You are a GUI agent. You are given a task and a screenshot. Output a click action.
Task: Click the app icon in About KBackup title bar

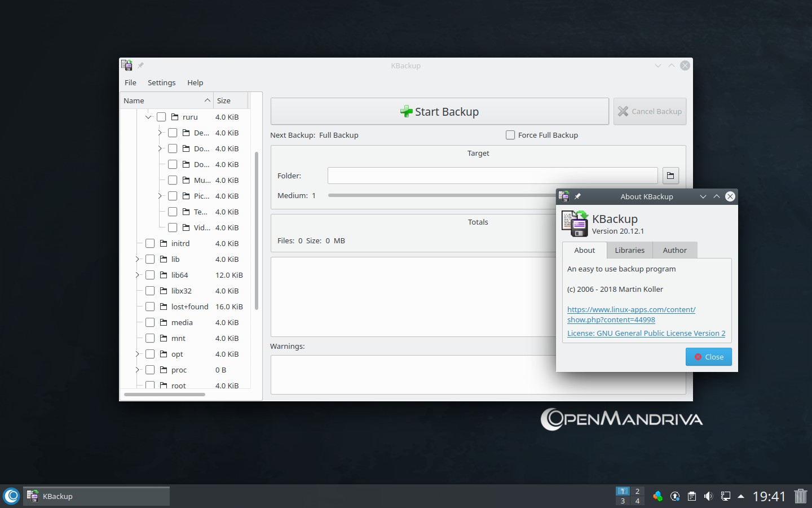click(x=564, y=196)
